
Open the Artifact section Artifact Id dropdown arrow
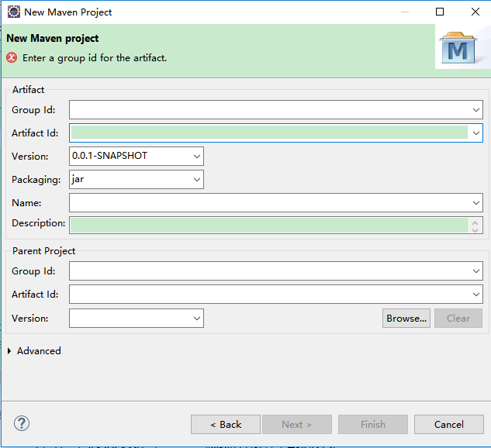pyautogui.click(x=476, y=133)
